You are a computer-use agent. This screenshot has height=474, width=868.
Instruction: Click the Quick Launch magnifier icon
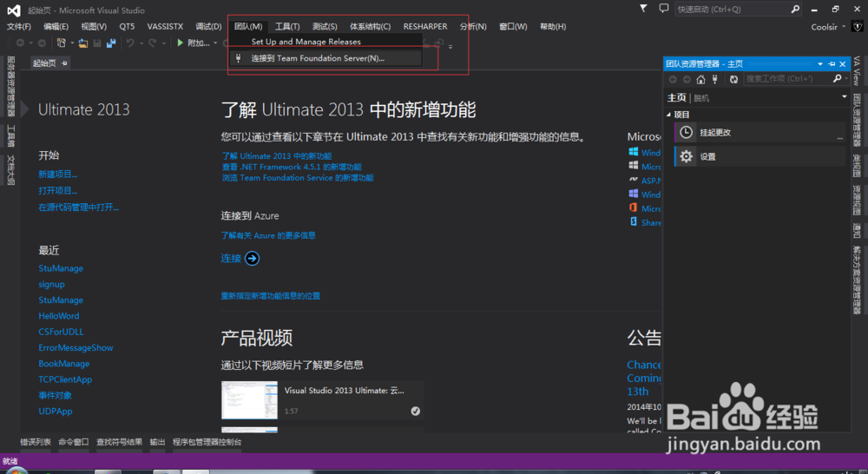(x=795, y=9)
